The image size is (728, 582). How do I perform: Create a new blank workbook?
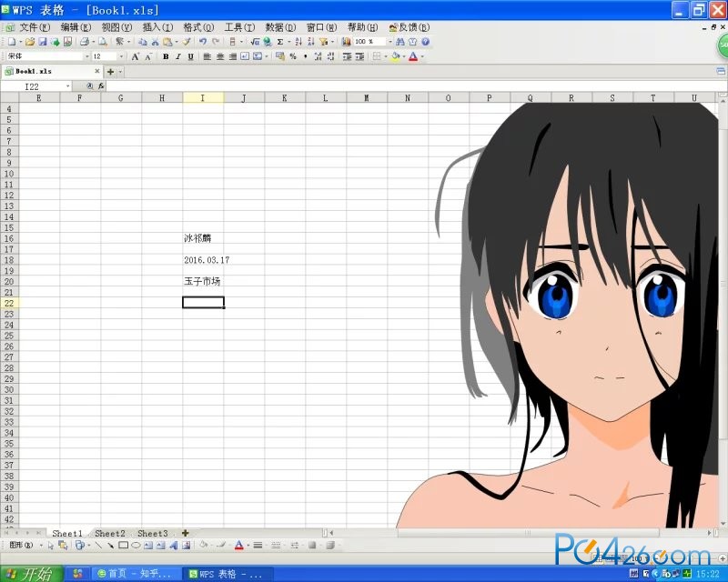pyautogui.click(x=12, y=42)
